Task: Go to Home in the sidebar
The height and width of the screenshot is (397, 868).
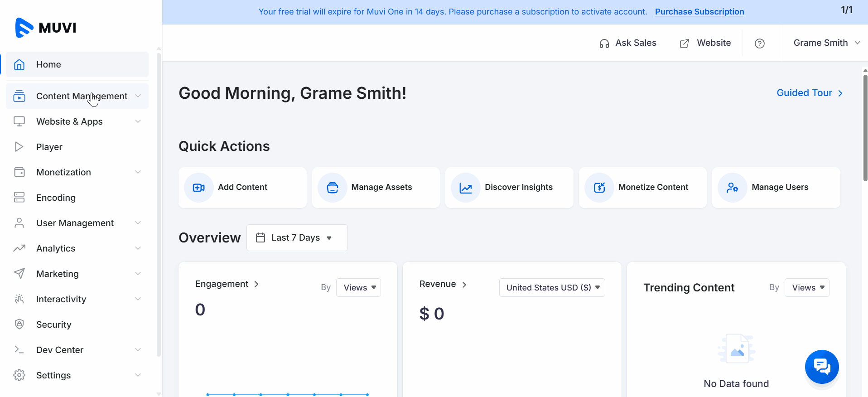Action: coord(48,64)
